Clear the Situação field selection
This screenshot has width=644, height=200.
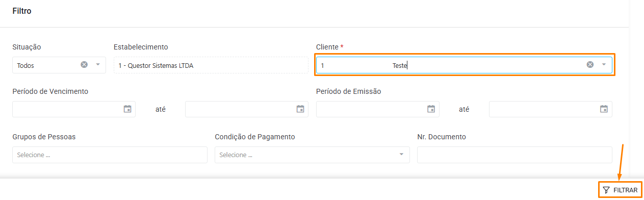tap(84, 65)
